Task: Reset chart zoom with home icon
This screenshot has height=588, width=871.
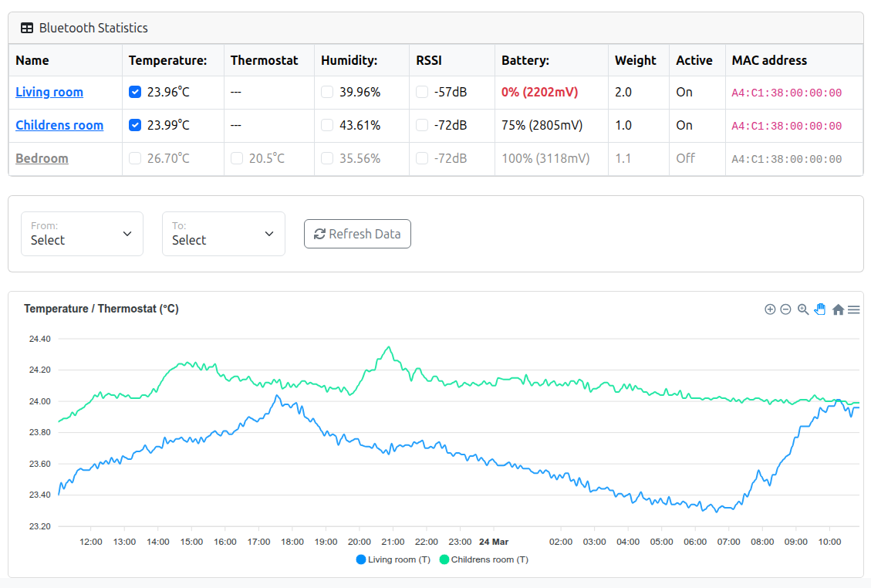Action: coord(838,309)
